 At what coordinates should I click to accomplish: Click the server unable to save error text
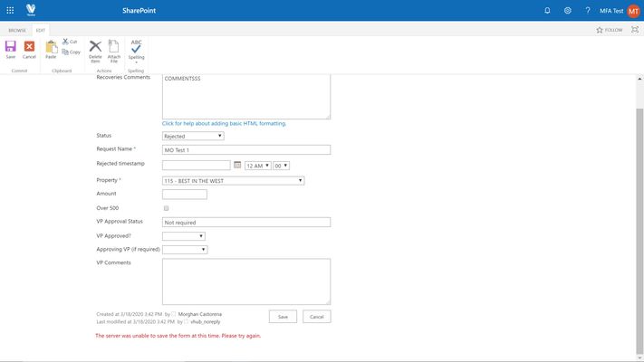178,336
